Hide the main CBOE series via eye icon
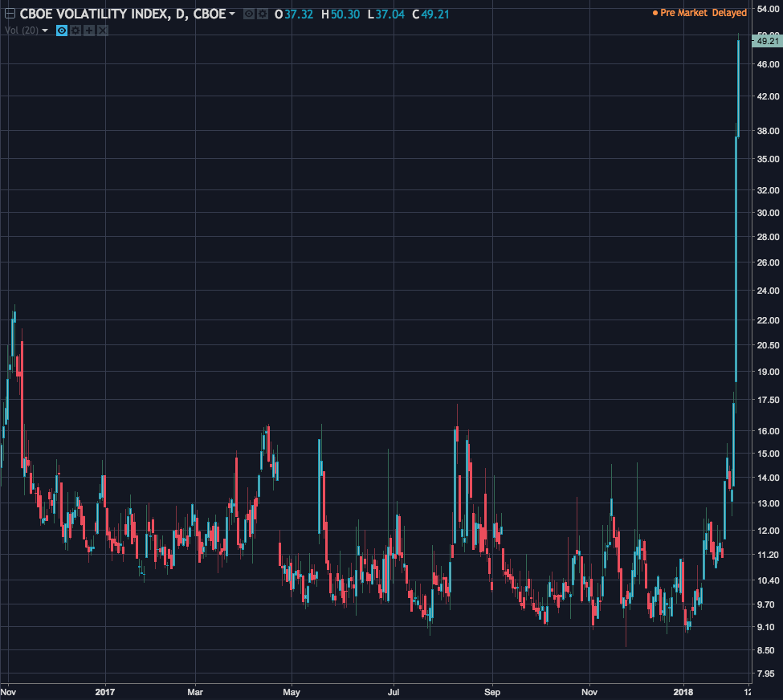This screenshot has height=700, width=783. pyautogui.click(x=249, y=14)
